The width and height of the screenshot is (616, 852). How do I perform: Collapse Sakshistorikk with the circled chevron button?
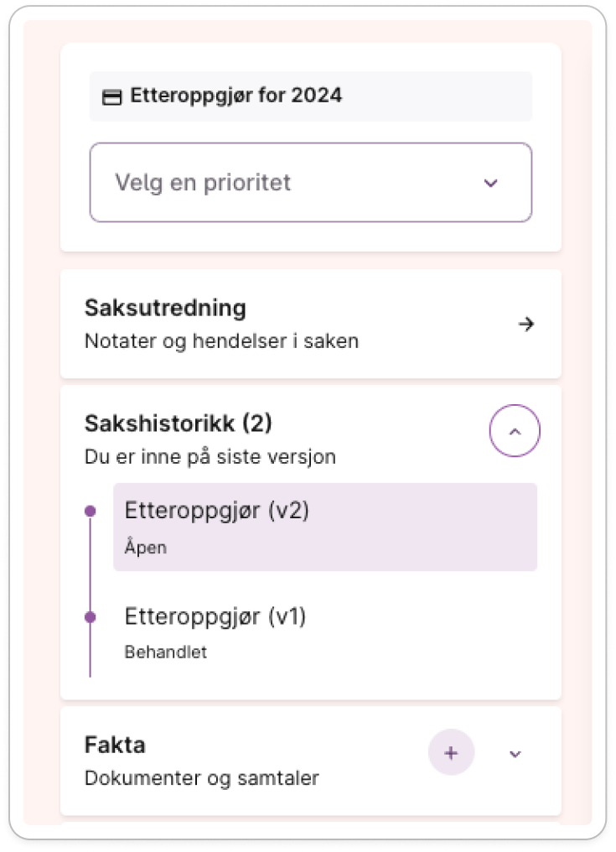click(x=515, y=431)
